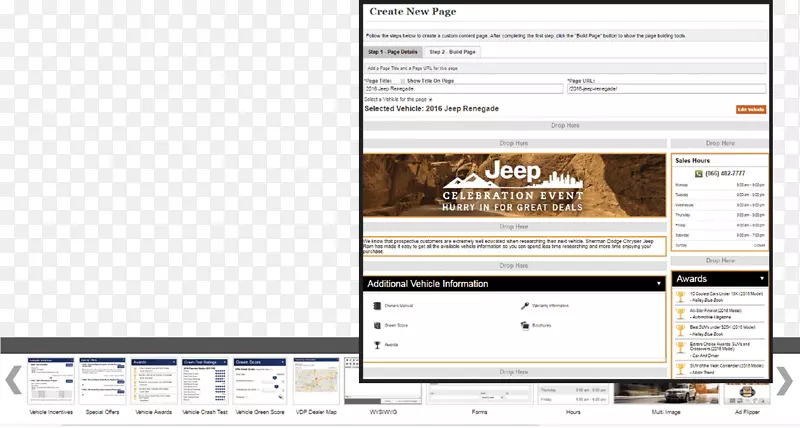
Task: Click the Jeep Celebration Event banner
Action: coord(515,186)
